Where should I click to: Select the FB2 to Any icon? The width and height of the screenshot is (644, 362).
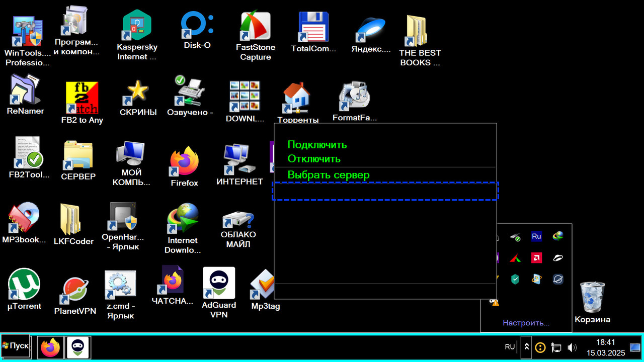click(82, 103)
